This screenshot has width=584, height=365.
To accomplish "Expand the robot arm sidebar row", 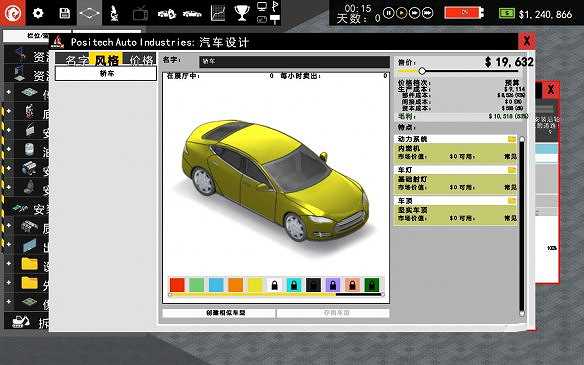I will coord(9,111).
